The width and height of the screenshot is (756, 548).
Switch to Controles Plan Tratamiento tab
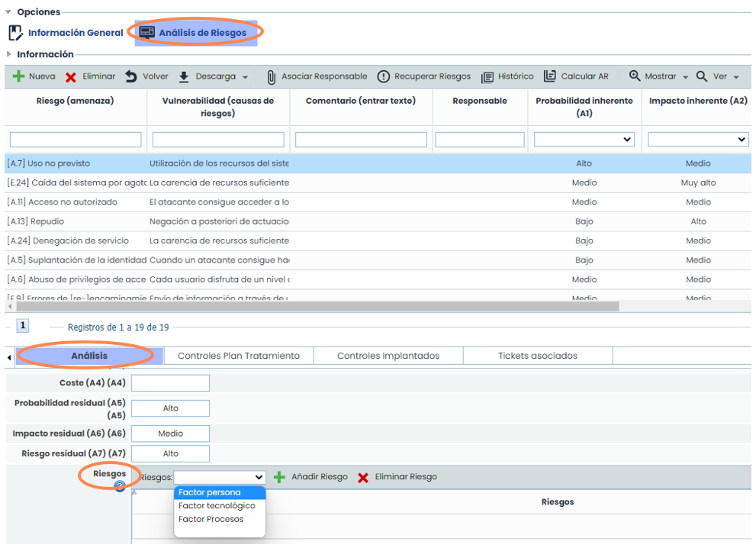point(239,356)
